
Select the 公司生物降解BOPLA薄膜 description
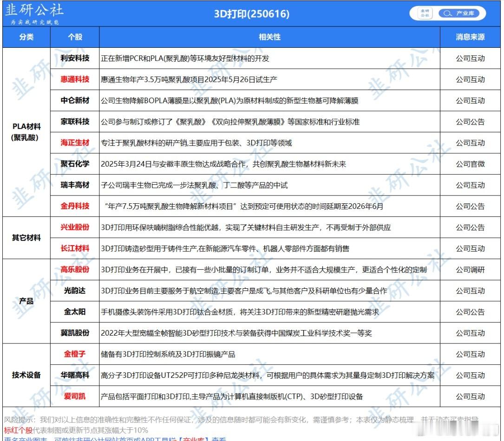coord(229,101)
